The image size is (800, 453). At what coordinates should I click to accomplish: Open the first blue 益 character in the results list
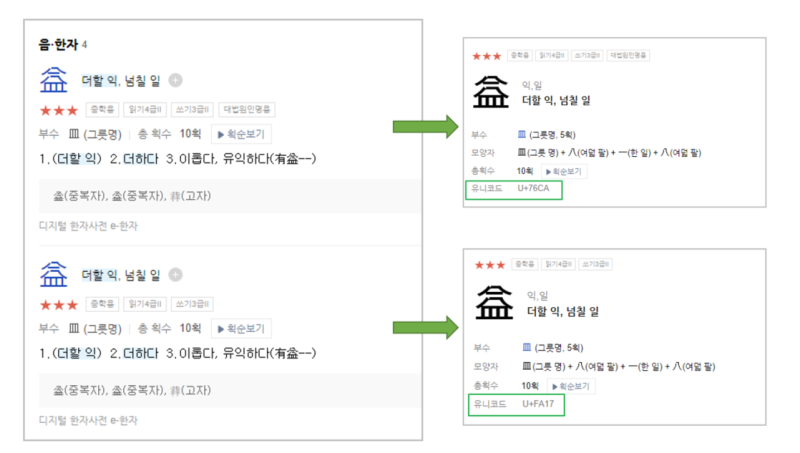tap(54, 80)
